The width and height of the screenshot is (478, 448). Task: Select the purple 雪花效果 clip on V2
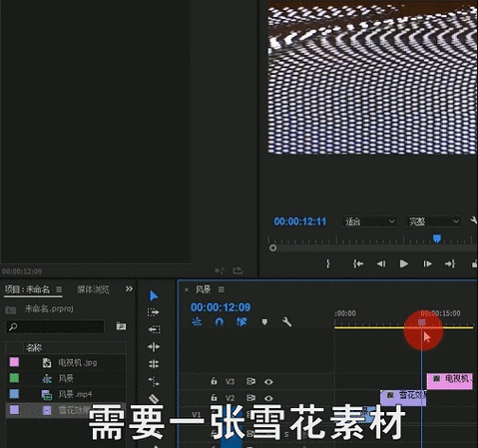403,397
